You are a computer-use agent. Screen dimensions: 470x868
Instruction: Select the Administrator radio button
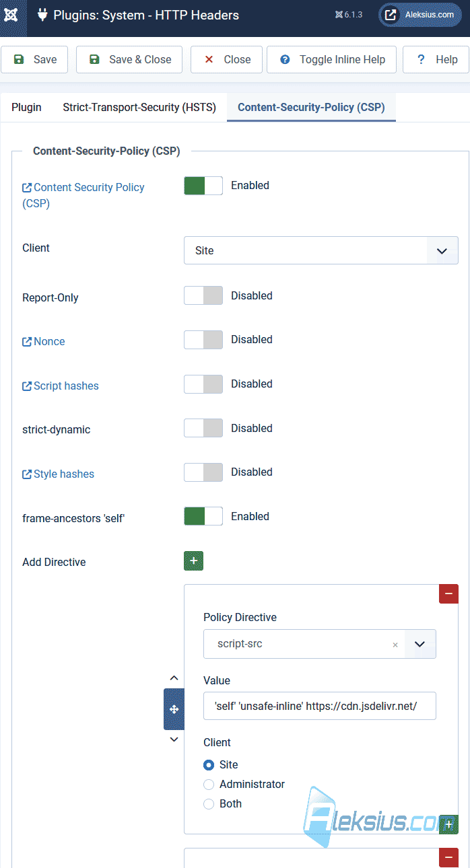point(209,785)
